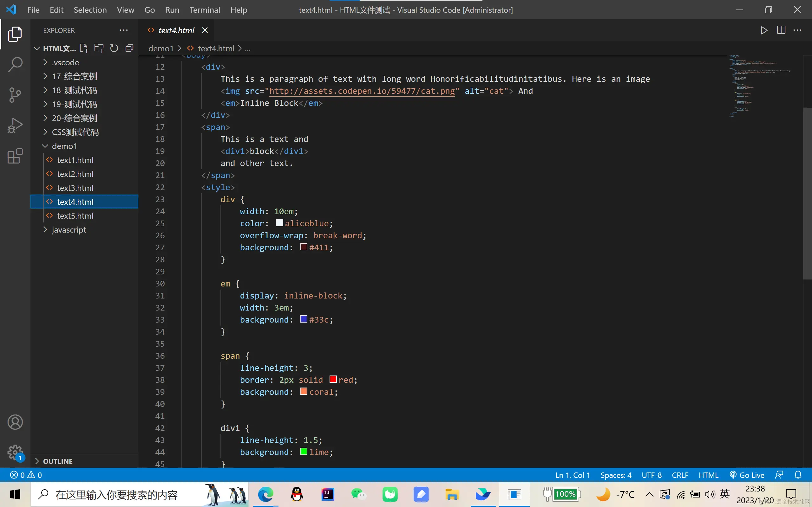Open Run and Debug view
812x507 pixels.
click(15, 125)
